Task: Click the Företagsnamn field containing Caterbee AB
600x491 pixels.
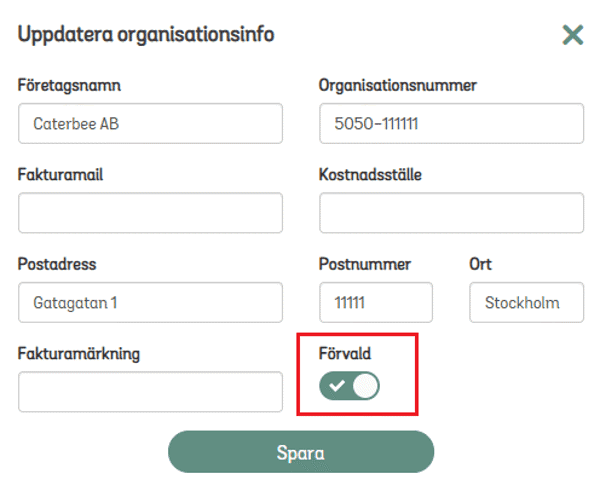Action: 150,124
